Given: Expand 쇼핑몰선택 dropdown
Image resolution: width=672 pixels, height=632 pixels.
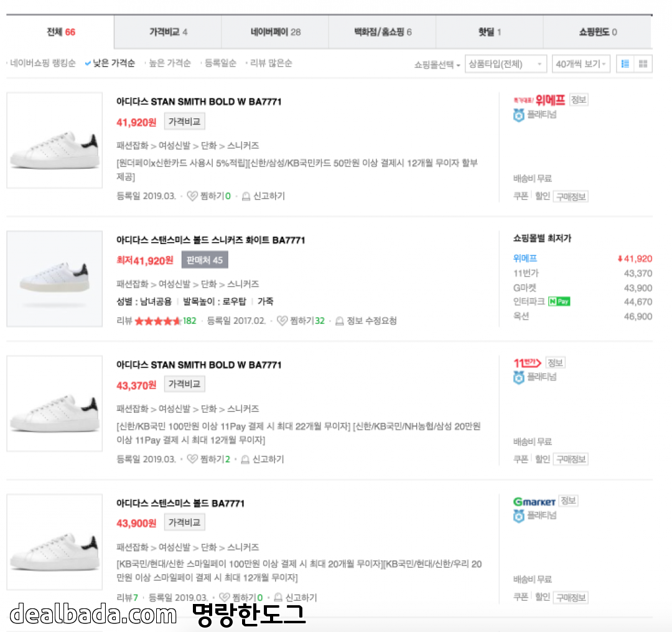Looking at the screenshot, I should pos(437,64).
